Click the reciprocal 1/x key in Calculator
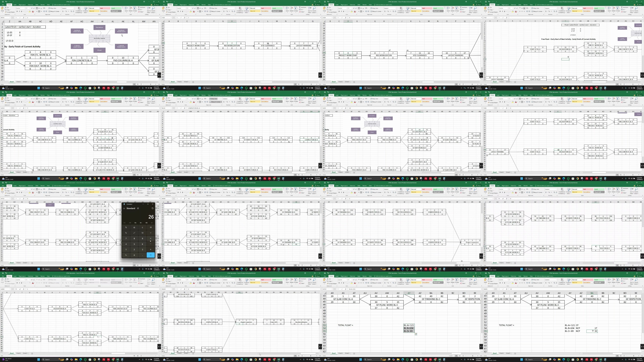Image resolution: width=644 pixels, height=362 pixels. click(x=126, y=233)
